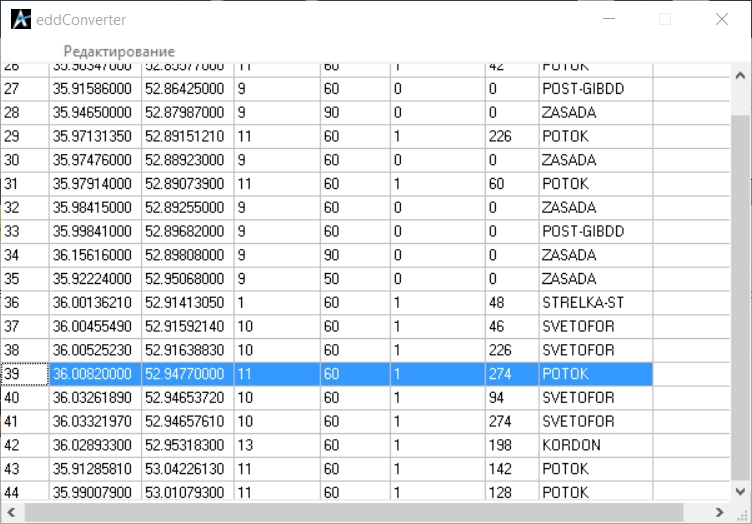Select the KORDON cell in row 42
This screenshot has width=752, height=524.
pos(595,445)
